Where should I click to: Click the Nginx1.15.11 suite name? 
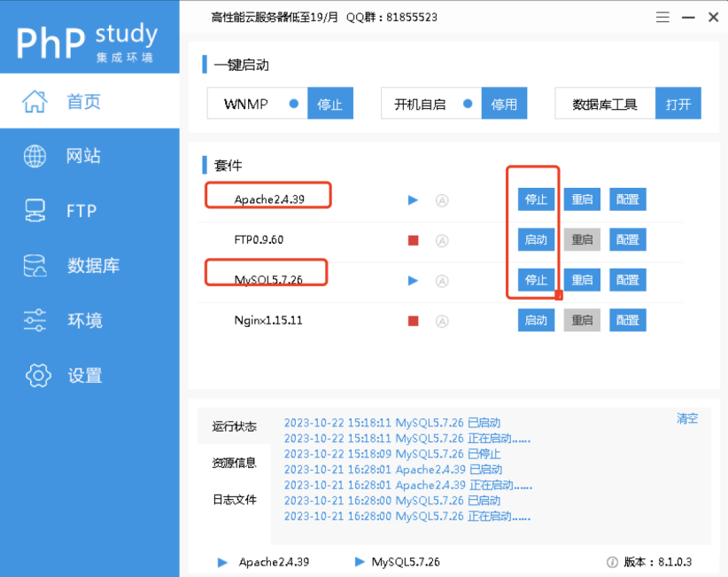click(x=268, y=320)
